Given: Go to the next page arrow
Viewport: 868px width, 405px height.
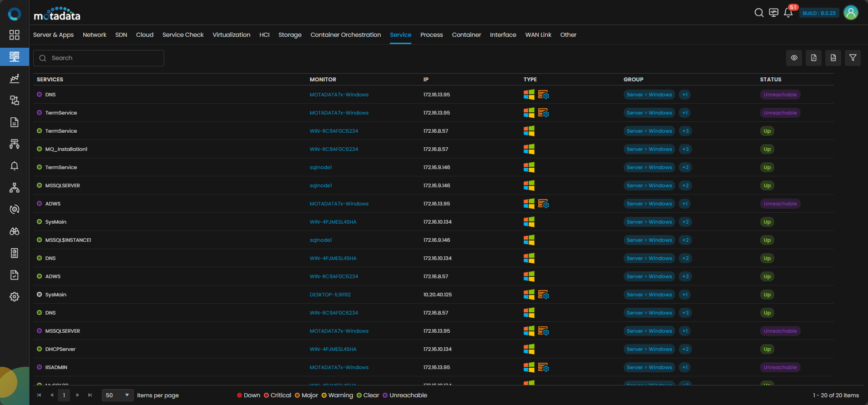Looking at the screenshot, I should [78, 395].
